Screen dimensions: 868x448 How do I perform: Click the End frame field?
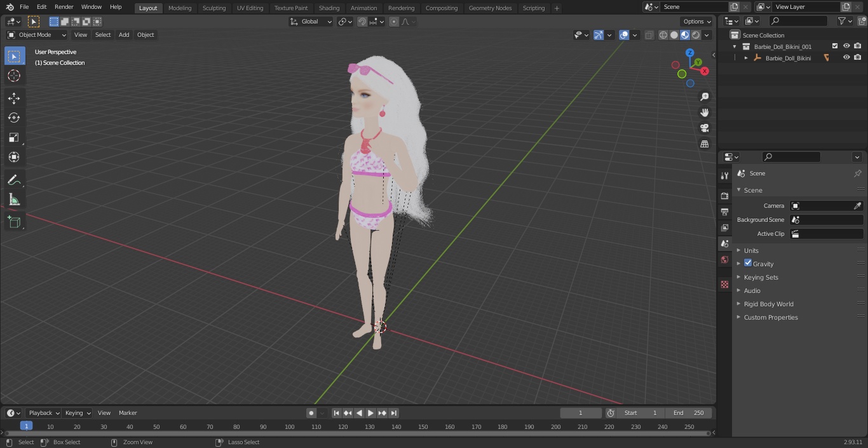coord(689,413)
